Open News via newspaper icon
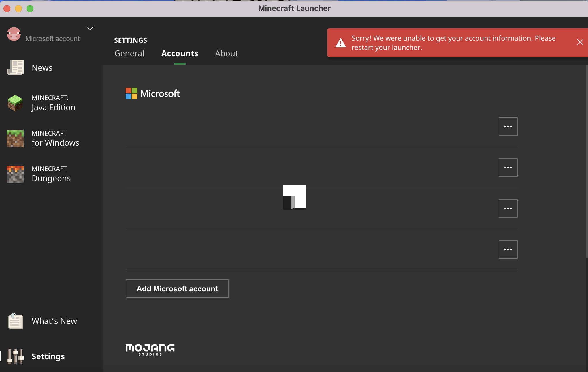 tap(15, 68)
